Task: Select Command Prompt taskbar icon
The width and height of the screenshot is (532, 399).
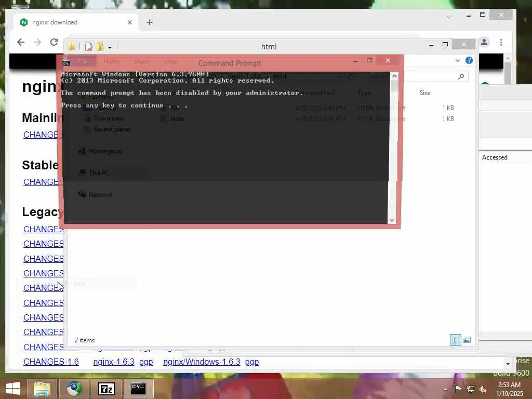Action: pyautogui.click(x=138, y=389)
